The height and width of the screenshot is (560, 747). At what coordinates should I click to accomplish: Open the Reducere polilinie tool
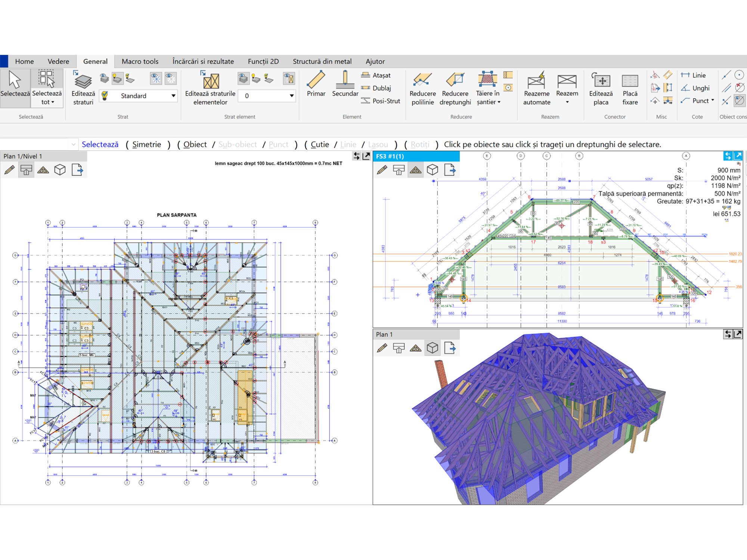point(422,80)
